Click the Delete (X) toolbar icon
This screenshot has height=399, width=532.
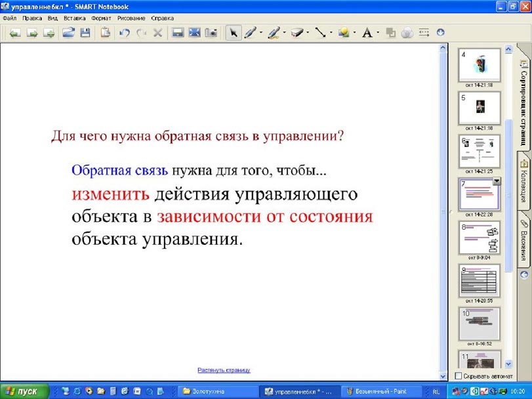click(x=157, y=32)
